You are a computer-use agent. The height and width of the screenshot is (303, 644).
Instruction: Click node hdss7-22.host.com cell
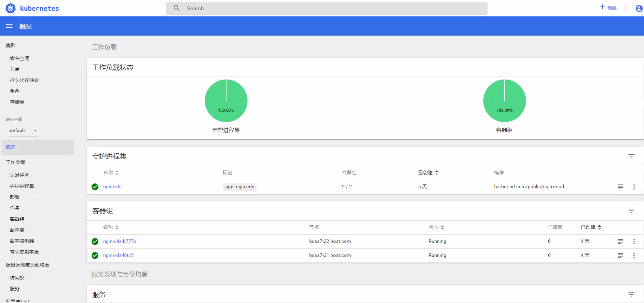click(330, 241)
